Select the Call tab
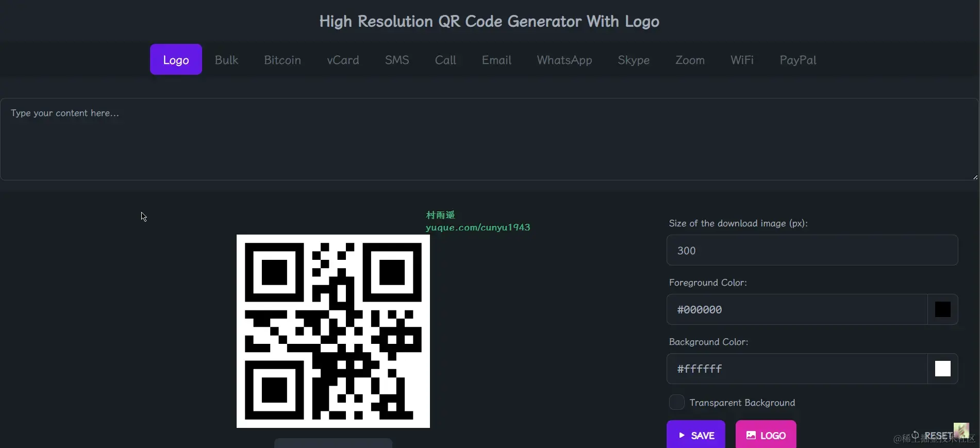The width and height of the screenshot is (980, 448). click(445, 60)
